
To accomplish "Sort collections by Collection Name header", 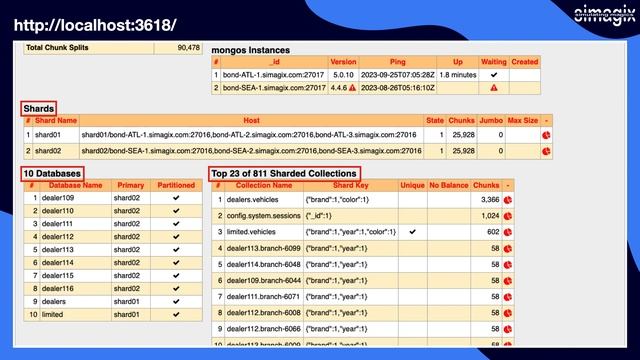I will point(264,185).
